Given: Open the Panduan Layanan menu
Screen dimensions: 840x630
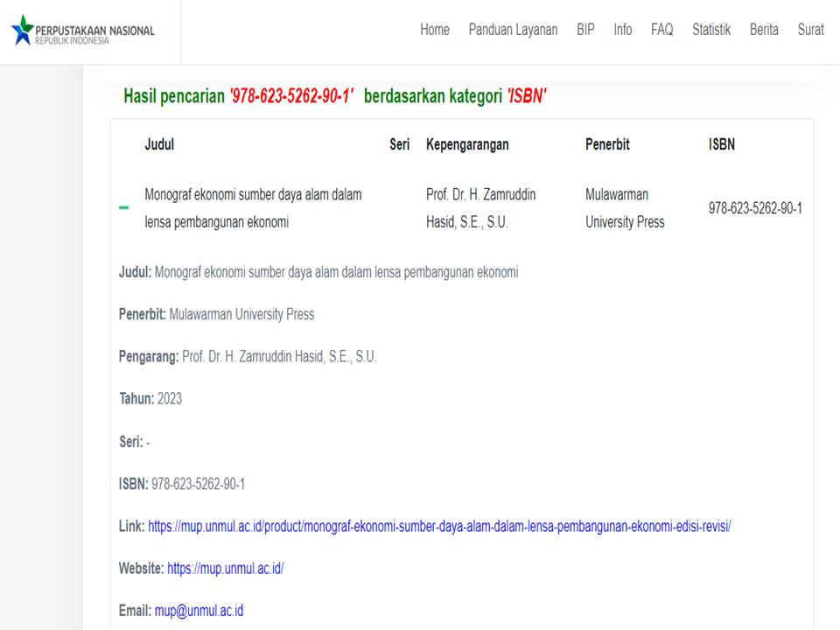Looking at the screenshot, I should pos(513,30).
